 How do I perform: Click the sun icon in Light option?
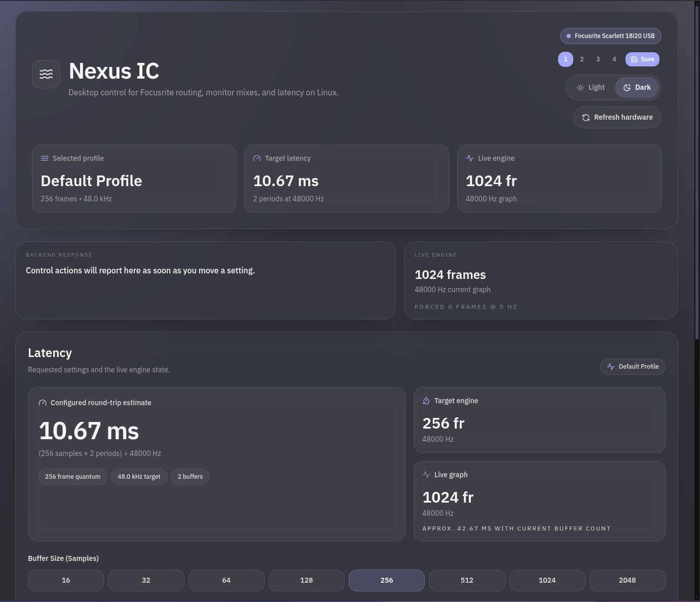coord(580,88)
